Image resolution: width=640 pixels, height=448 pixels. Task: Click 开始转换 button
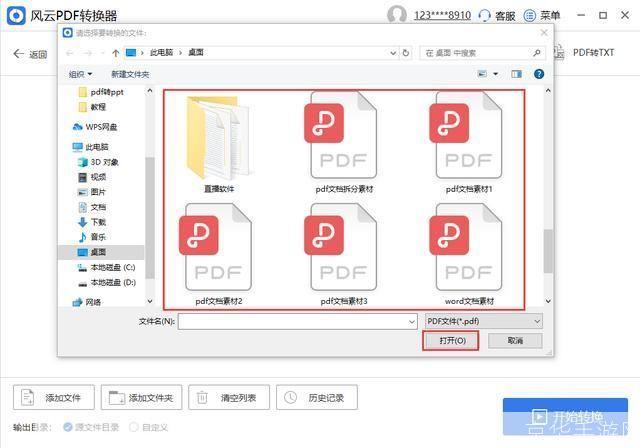click(565, 417)
